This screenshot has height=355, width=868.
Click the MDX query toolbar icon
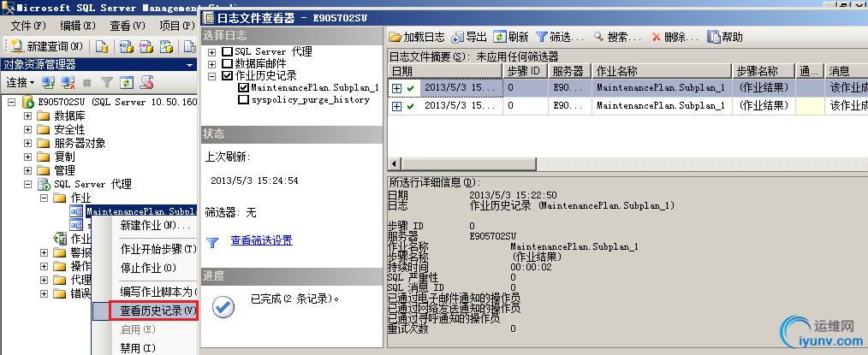[x=126, y=46]
